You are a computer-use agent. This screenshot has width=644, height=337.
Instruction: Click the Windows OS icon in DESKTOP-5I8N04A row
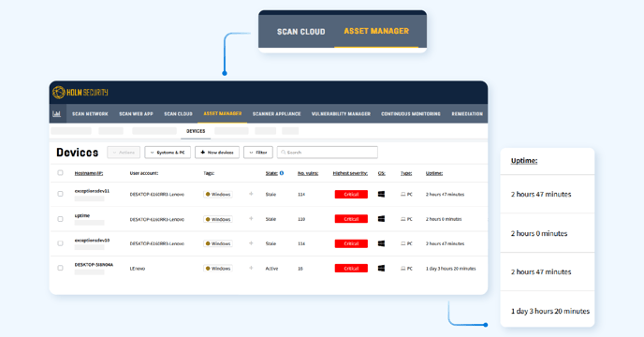381,269
